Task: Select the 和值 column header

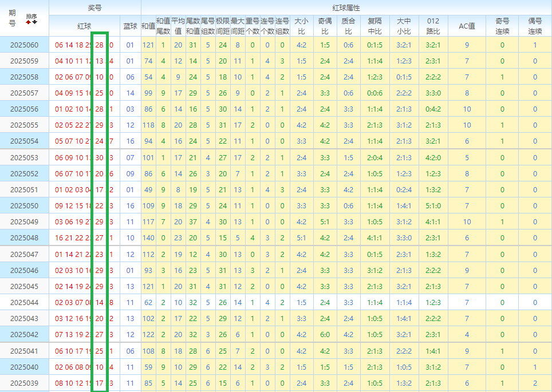Action: (148, 26)
